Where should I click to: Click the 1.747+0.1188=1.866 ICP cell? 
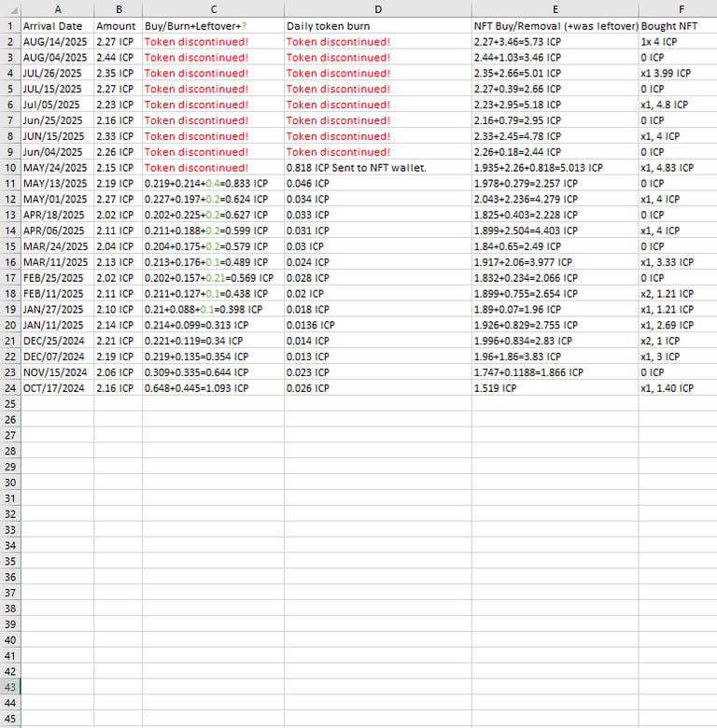point(555,372)
